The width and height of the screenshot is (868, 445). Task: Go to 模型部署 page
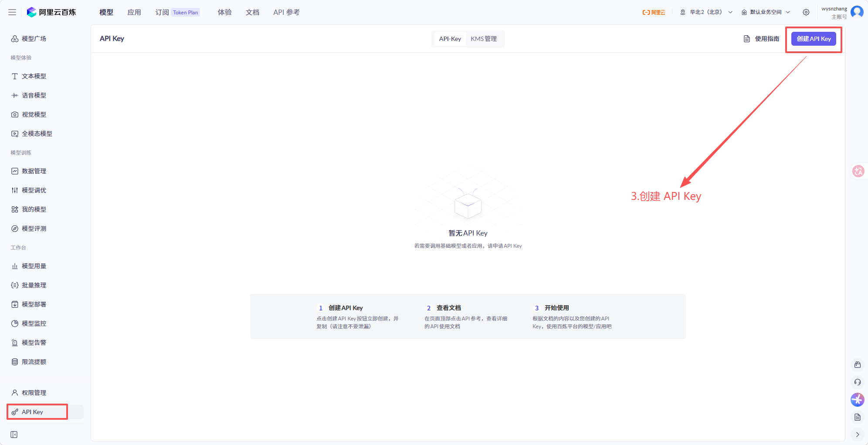(45, 304)
